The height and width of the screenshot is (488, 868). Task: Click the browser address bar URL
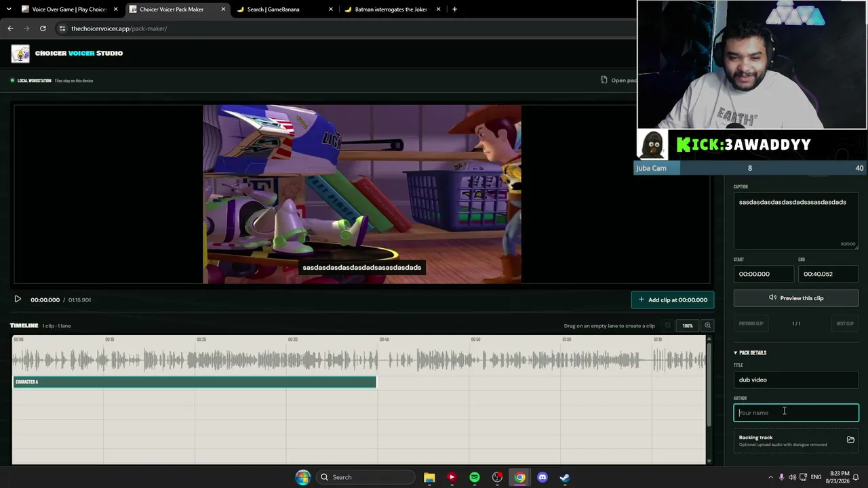click(119, 28)
